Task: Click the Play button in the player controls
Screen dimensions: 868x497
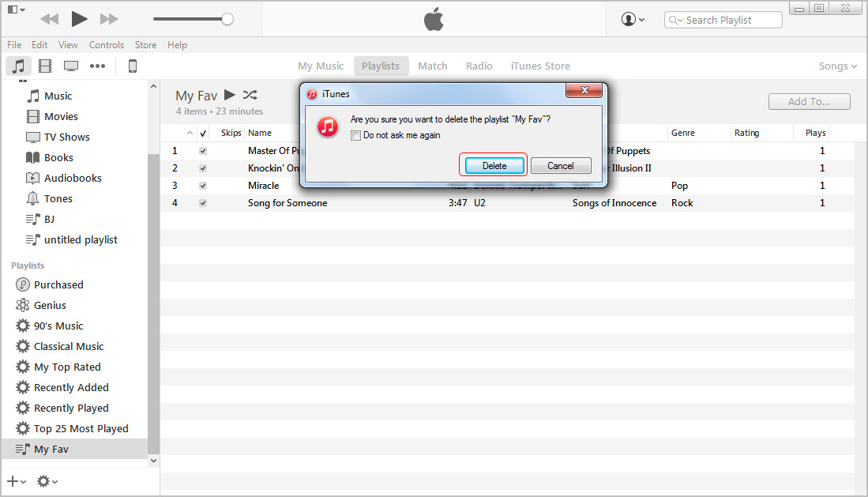Action: pyautogui.click(x=79, y=19)
